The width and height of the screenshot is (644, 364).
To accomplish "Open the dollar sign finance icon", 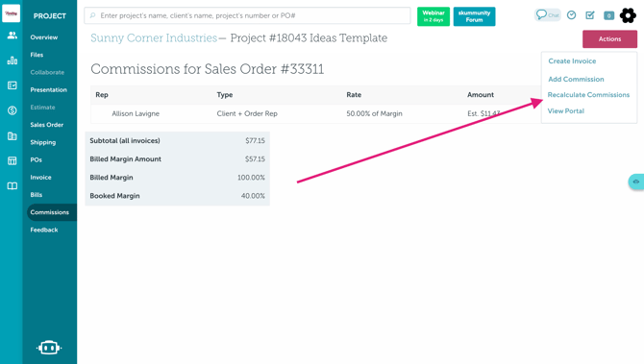I will 12,110.
